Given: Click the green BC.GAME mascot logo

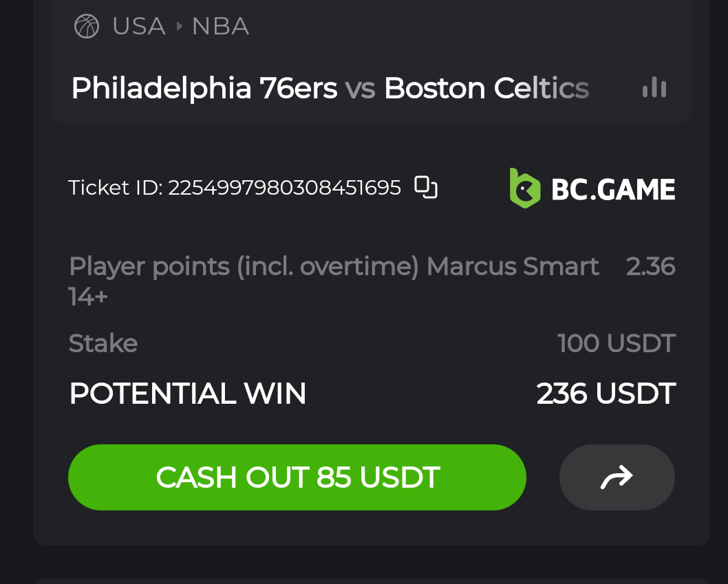Looking at the screenshot, I should (x=524, y=188).
